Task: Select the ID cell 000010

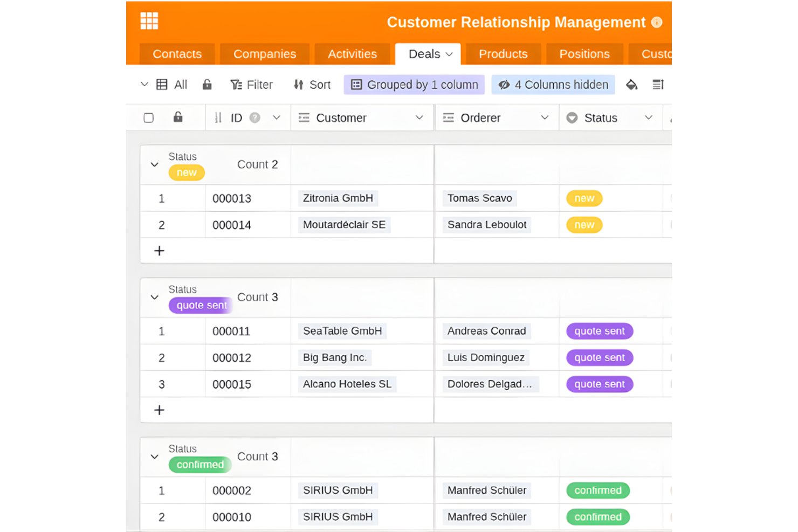Action: pos(248,517)
